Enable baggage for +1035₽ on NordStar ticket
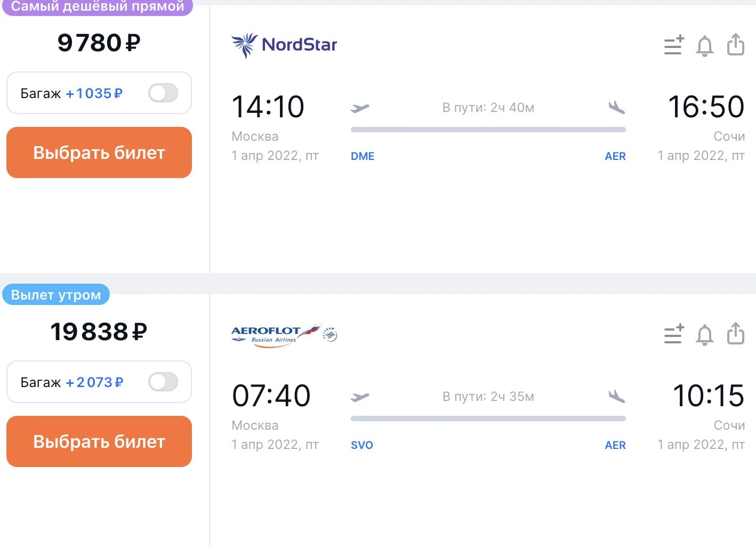The width and height of the screenshot is (756, 547). pos(163,93)
